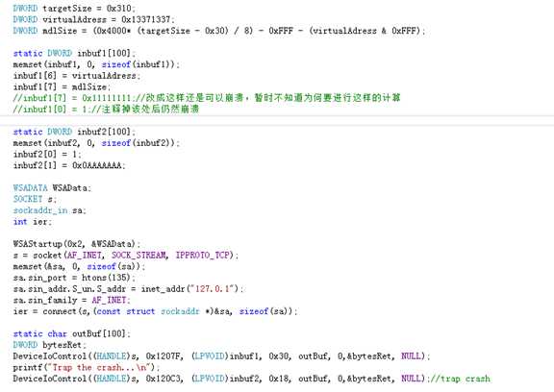Click the line 'memset(inbuf1, 0, sizeof(inbuf1));'
The height and width of the screenshot is (392, 554).
tap(96, 64)
